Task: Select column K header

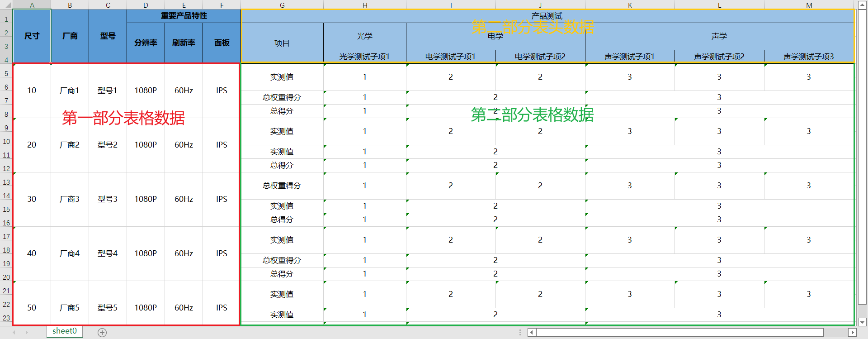Action: pos(630,5)
